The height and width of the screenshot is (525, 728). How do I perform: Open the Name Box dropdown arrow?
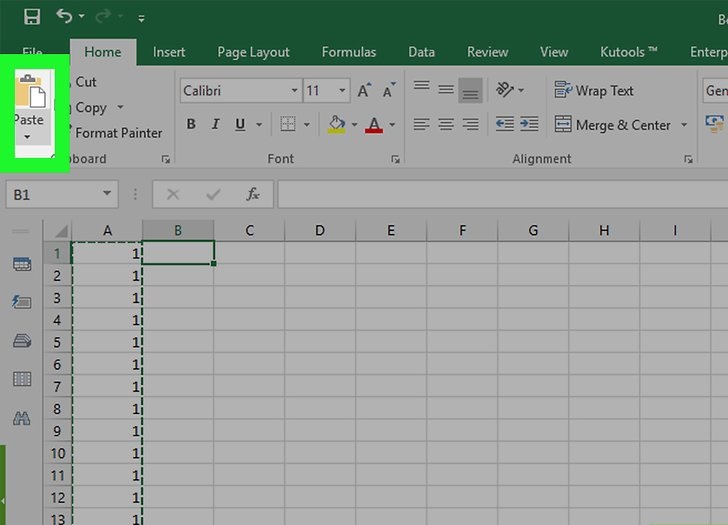(x=107, y=193)
